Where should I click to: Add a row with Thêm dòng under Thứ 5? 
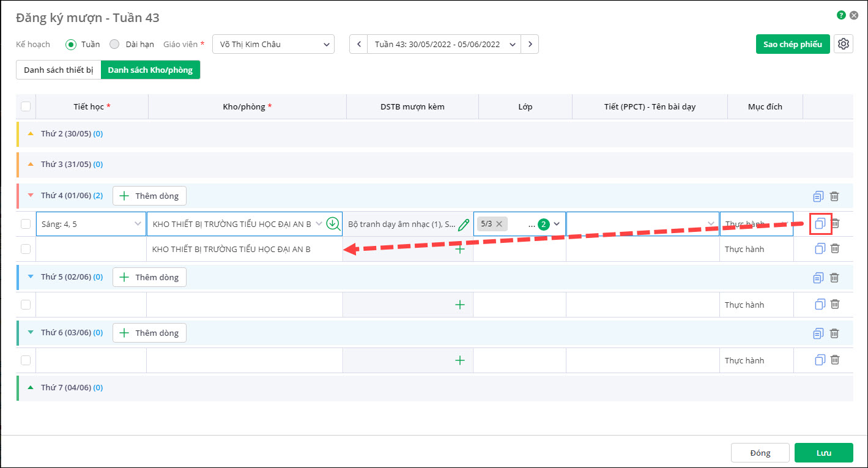pyautogui.click(x=149, y=277)
